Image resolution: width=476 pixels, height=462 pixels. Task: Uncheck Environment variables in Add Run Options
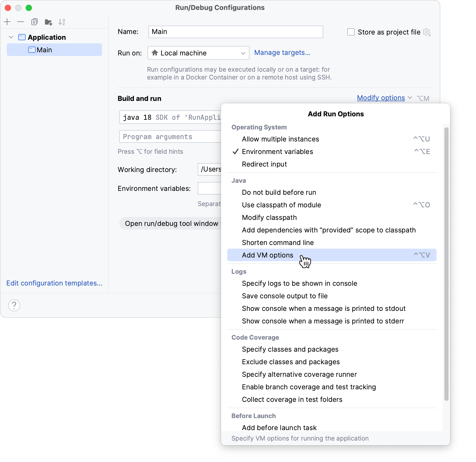pos(277,152)
